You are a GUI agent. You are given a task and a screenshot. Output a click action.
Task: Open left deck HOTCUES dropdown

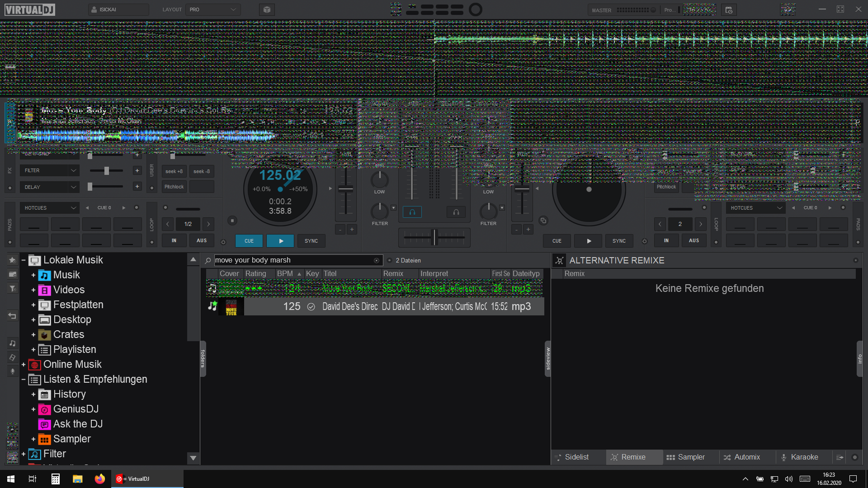(50, 208)
